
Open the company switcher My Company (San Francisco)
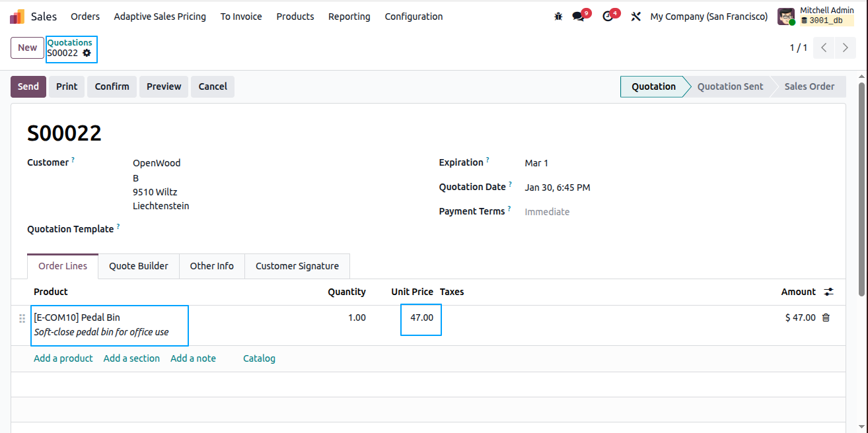pyautogui.click(x=709, y=17)
